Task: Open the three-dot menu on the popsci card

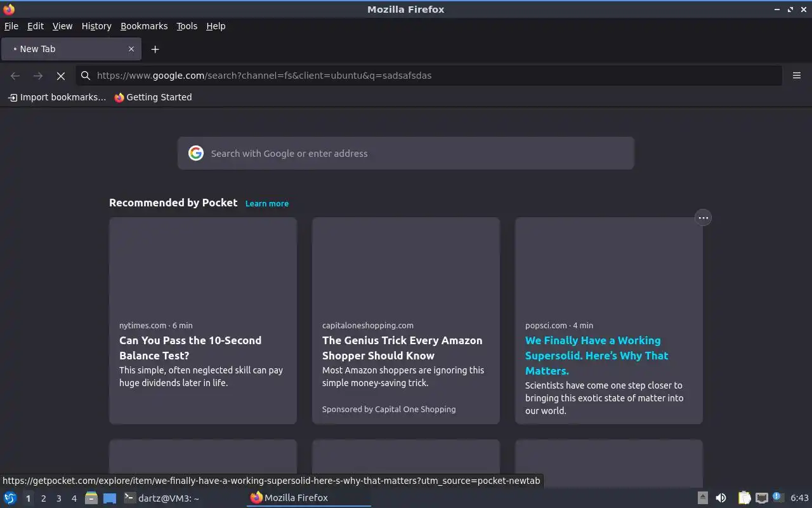Action: (703, 218)
